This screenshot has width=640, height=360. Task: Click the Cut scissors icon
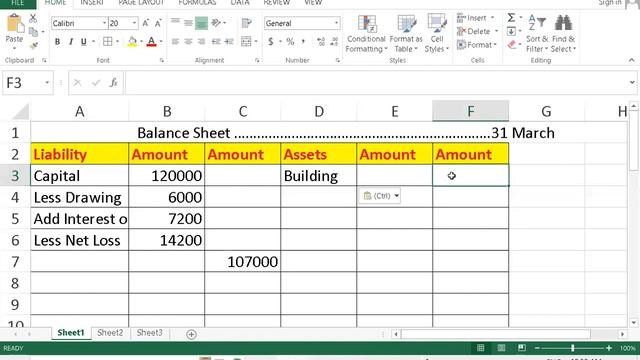33,18
